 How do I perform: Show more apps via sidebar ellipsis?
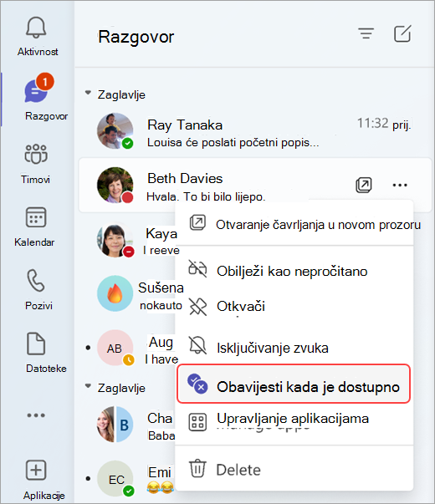click(x=36, y=415)
